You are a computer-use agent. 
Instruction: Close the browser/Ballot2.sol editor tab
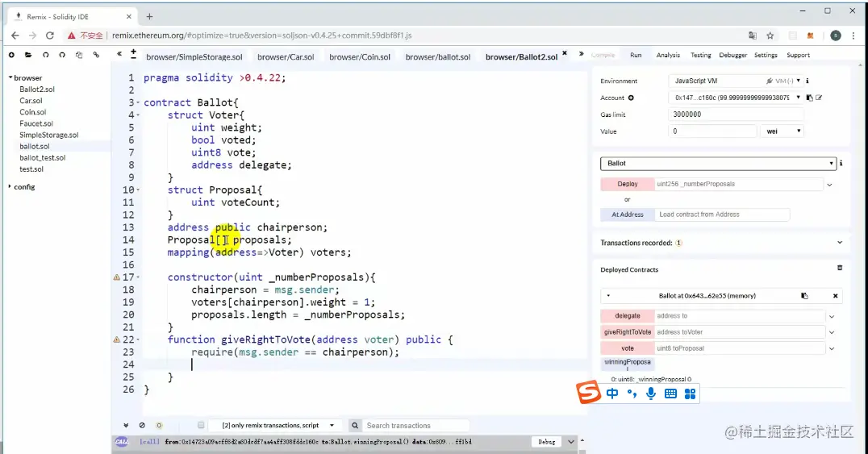(x=565, y=53)
